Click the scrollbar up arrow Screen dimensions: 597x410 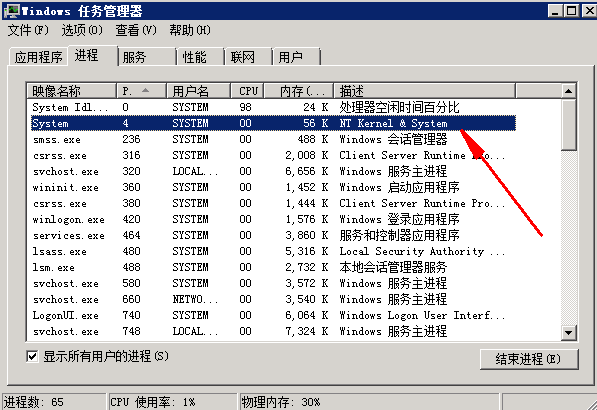[568, 91]
